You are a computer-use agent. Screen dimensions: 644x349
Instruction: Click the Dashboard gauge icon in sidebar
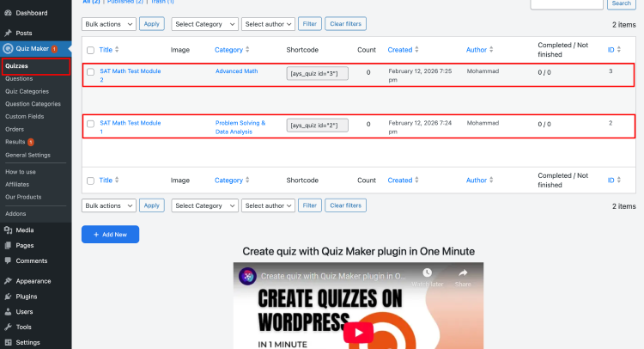8,13
